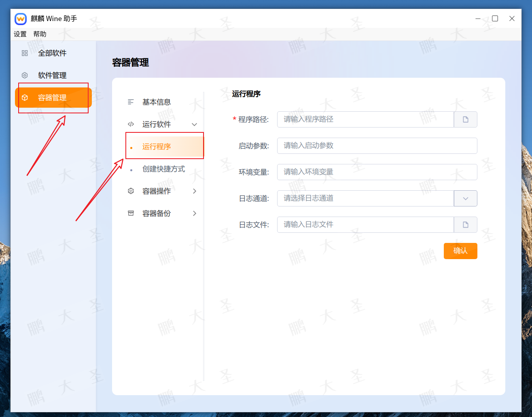The width and height of the screenshot is (532, 417).
Task: Click the 日志文件 input field
Action: click(365, 225)
